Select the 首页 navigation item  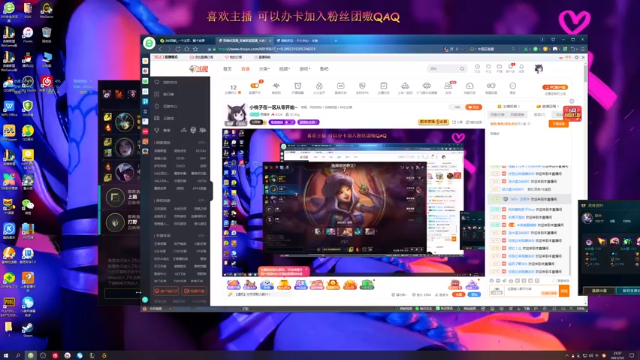pos(227,69)
